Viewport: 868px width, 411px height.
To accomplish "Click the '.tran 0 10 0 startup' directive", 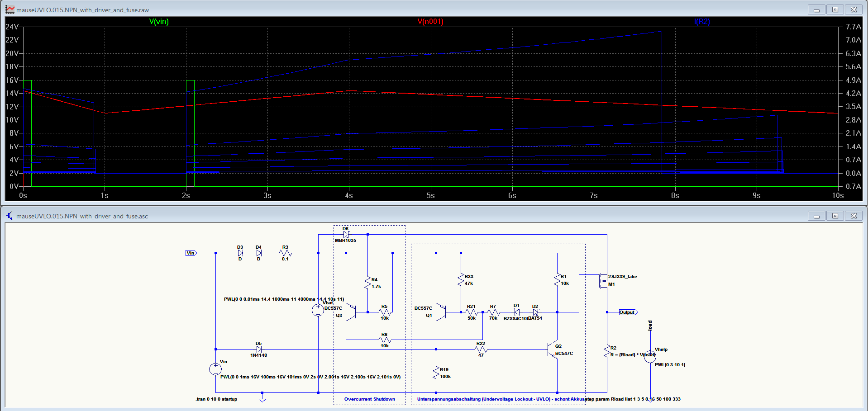I will pos(216,399).
